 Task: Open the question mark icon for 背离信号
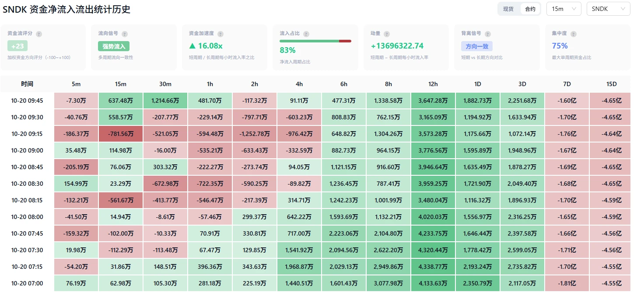pyautogui.click(x=487, y=34)
